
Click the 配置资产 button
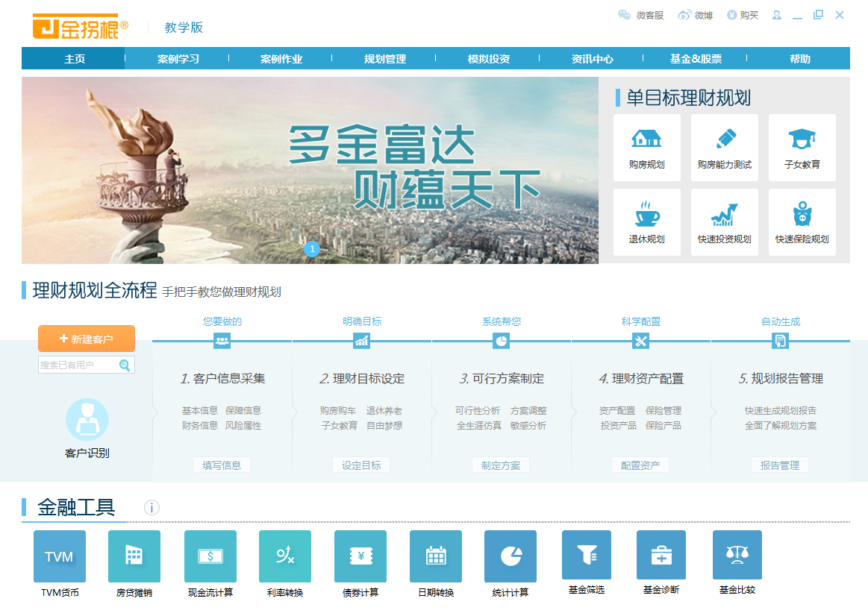[640, 465]
